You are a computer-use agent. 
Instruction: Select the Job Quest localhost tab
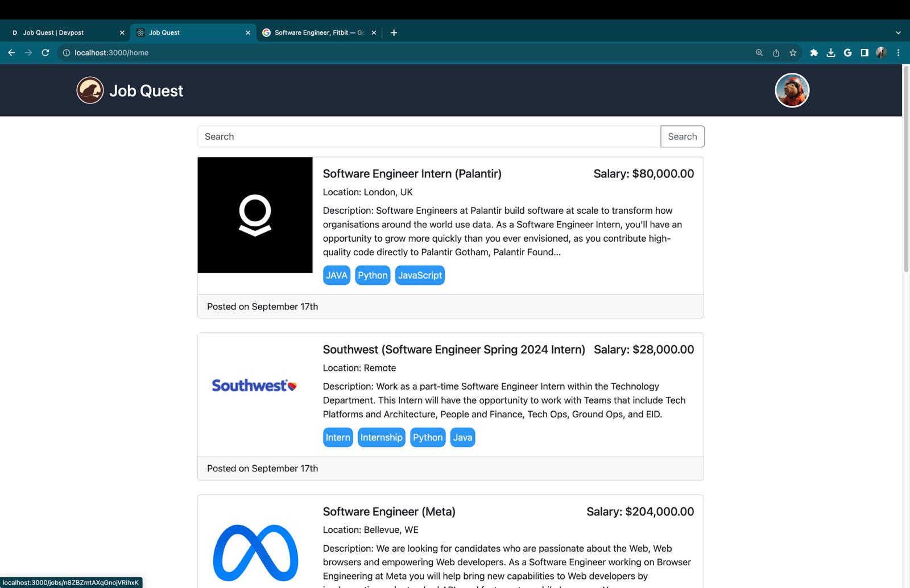click(x=193, y=32)
